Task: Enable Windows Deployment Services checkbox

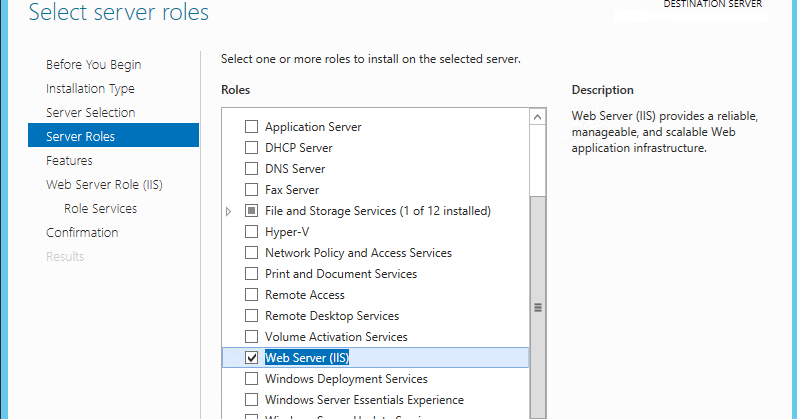Action: click(252, 379)
